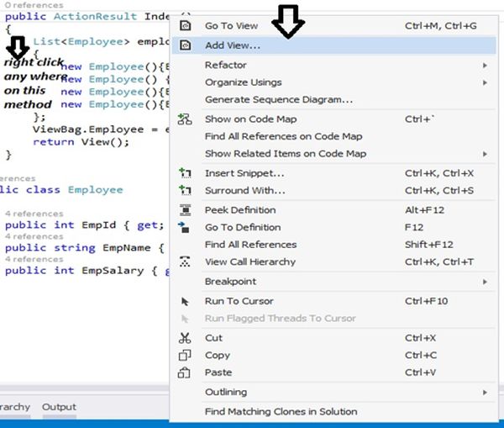Image resolution: width=504 pixels, height=428 pixels.
Task: Expand the Refactor submenu arrow
Action: pyautogui.click(x=485, y=66)
